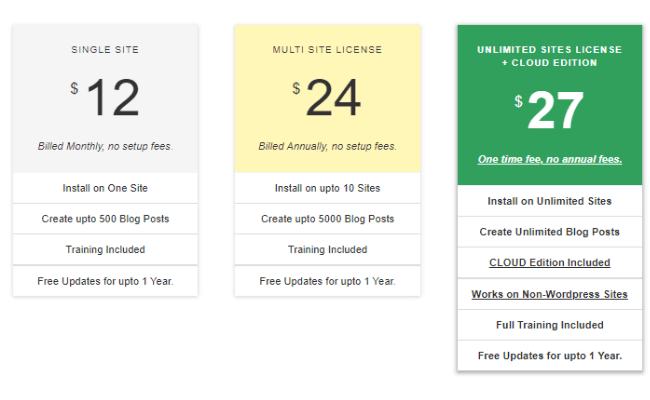Select the 'SINGLE SITE' plan title

pyautogui.click(x=105, y=50)
